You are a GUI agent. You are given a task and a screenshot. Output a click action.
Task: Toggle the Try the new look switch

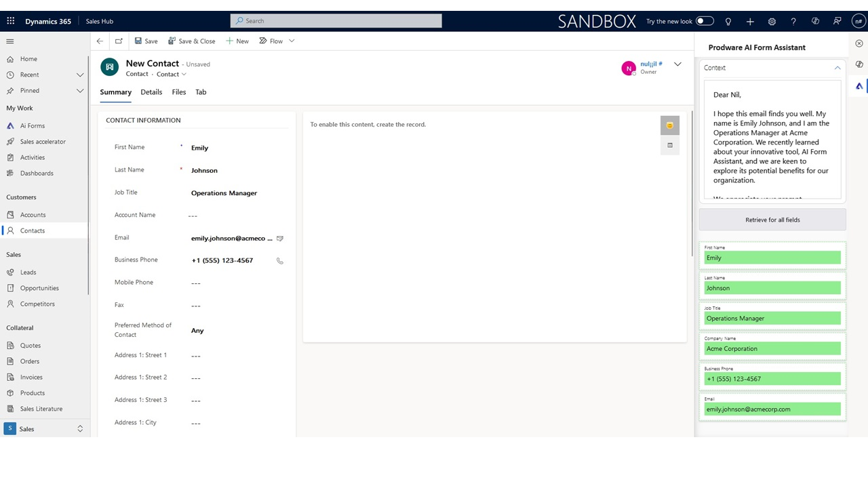[x=705, y=21]
